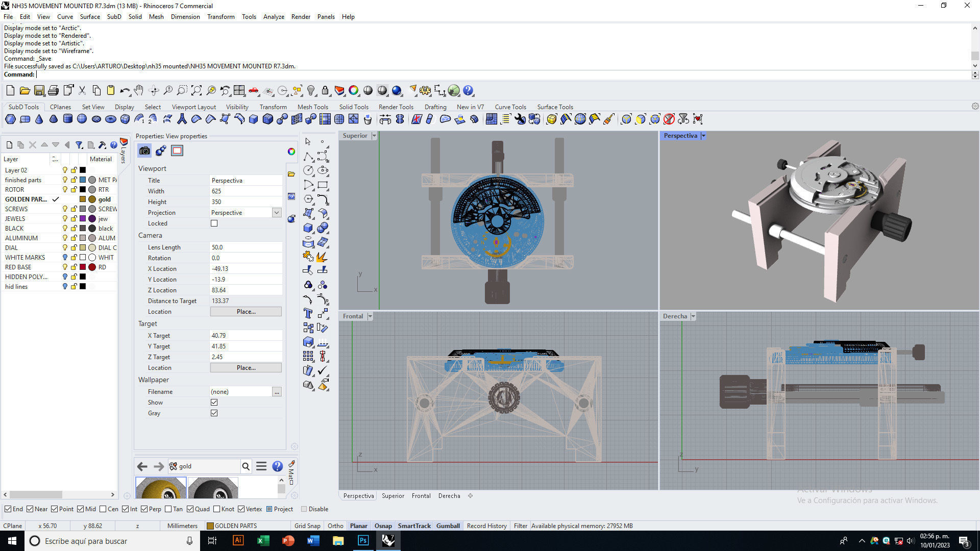The width and height of the screenshot is (980, 551).
Task: Select the pointer arrow tool in sidebar
Action: 308,141
